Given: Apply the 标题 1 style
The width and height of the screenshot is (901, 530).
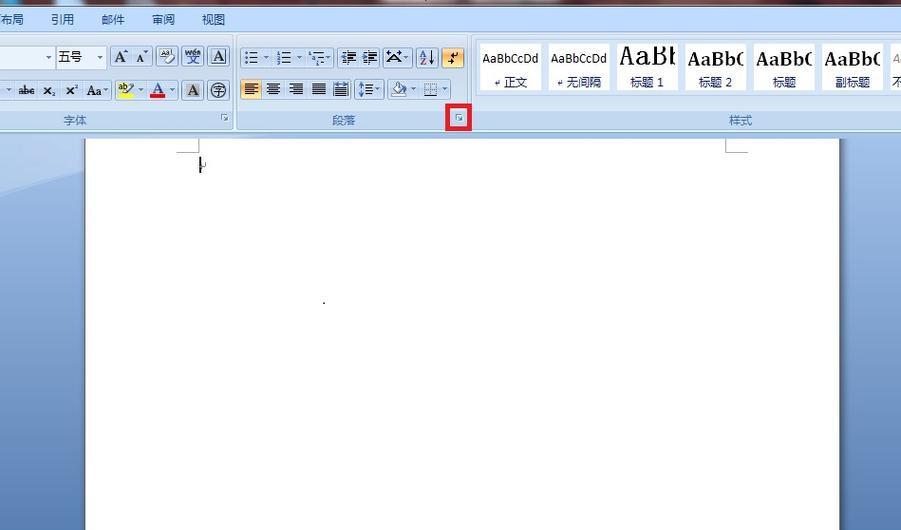Looking at the screenshot, I should tap(647, 67).
